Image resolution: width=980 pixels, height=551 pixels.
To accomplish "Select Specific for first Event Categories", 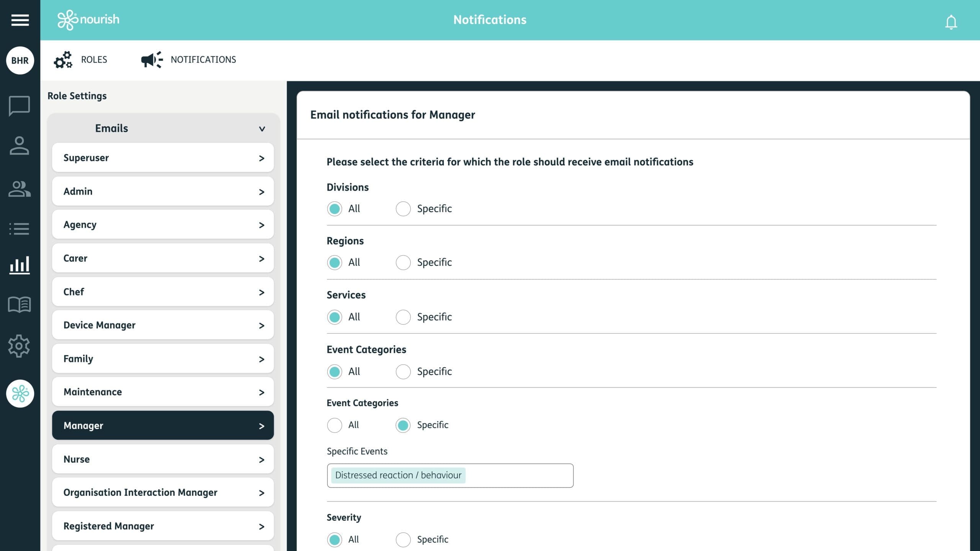I will point(403,372).
